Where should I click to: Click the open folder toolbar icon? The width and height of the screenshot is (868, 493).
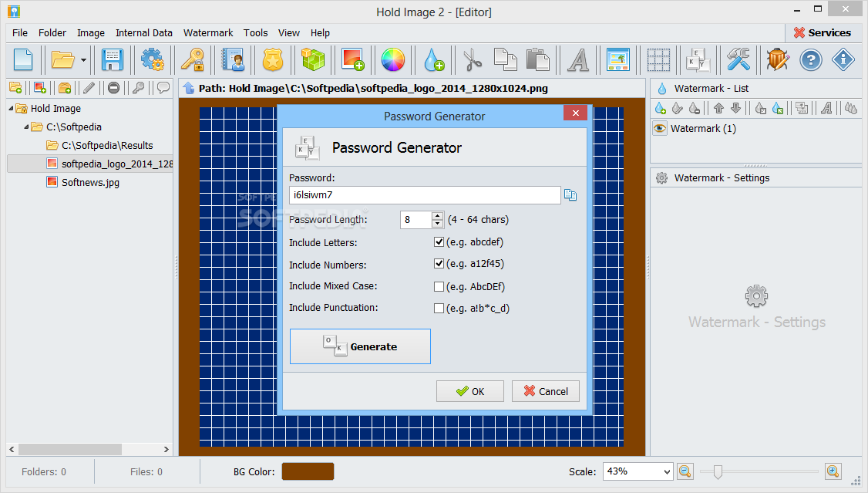click(x=62, y=59)
